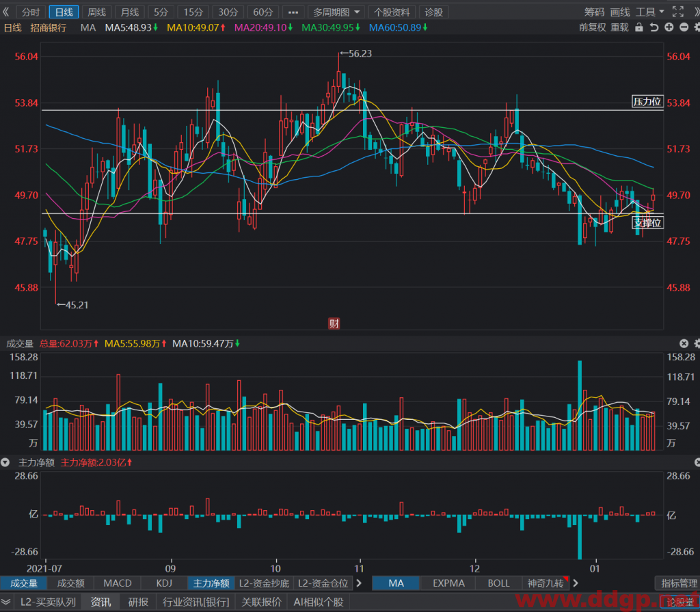Zoom in with the plus icon

click(x=669, y=27)
